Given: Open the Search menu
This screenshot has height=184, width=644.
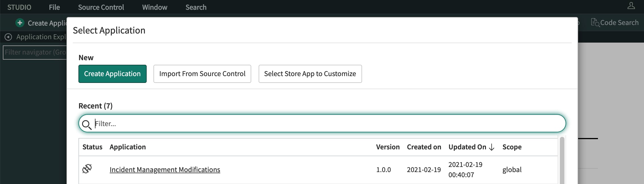Looking at the screenshot, I should [x=196, y=7].
